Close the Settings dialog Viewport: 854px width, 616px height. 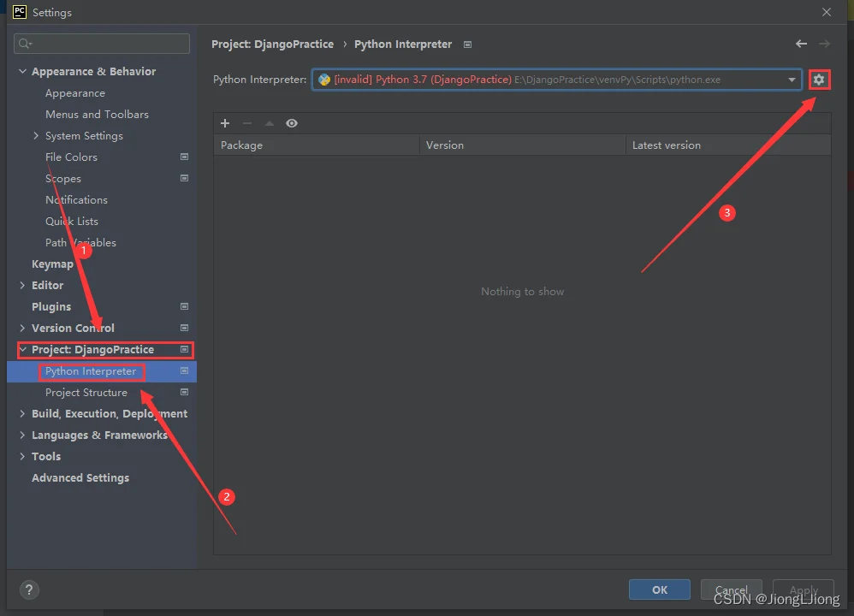click(x=827, y=12)
